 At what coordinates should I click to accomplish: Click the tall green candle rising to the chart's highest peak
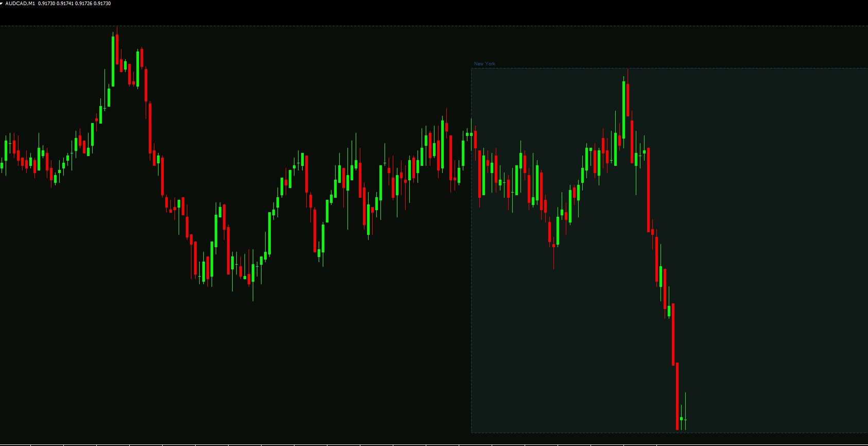point(113,61)
